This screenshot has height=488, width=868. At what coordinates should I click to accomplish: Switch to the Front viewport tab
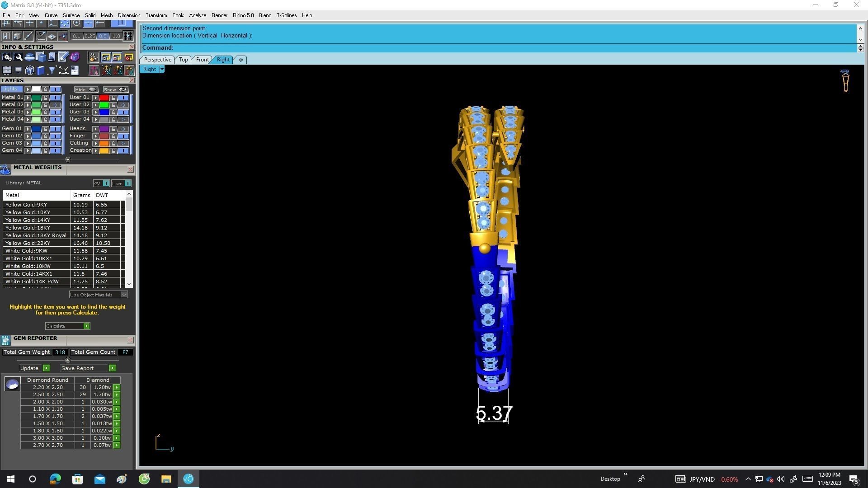(x=202, y=60)
